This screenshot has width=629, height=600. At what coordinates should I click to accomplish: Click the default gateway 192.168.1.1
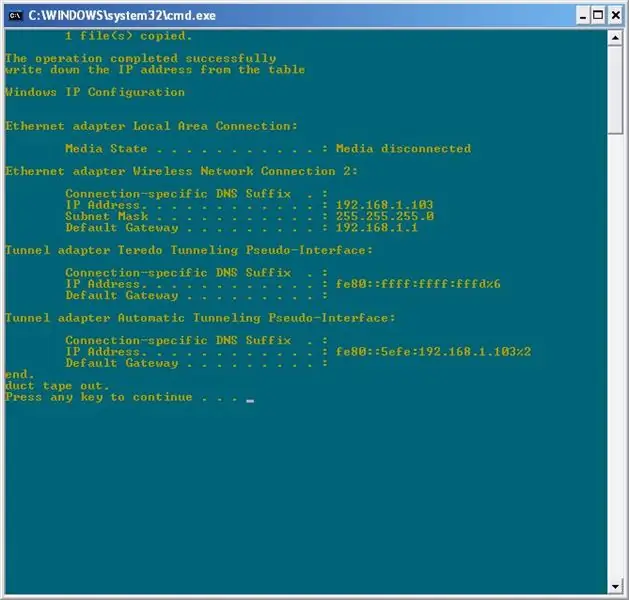(377, 228)
